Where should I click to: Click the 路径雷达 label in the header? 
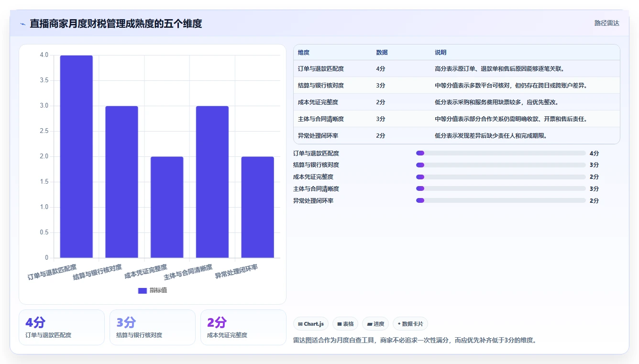point(606,23)
